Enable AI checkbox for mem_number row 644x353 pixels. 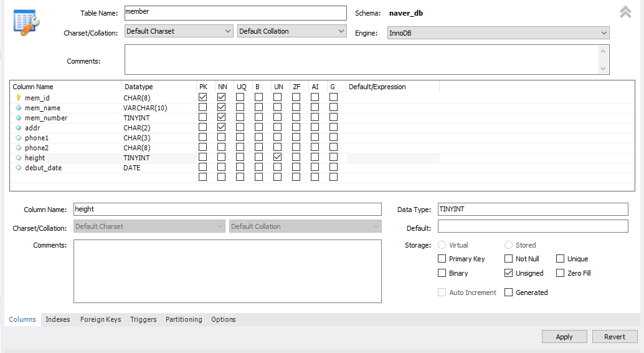[315, 117]
